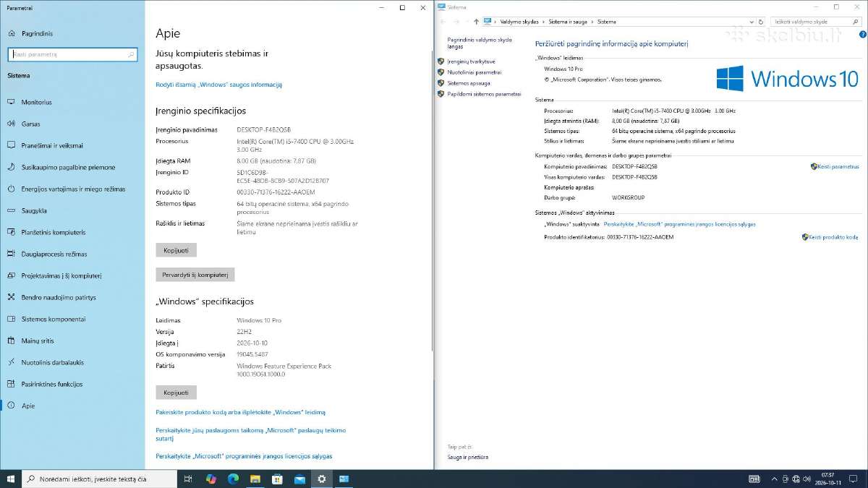Refresh the Sistema Control Panel window
Viewport: 868px width, 488px height.
click(x=760, y=22)
